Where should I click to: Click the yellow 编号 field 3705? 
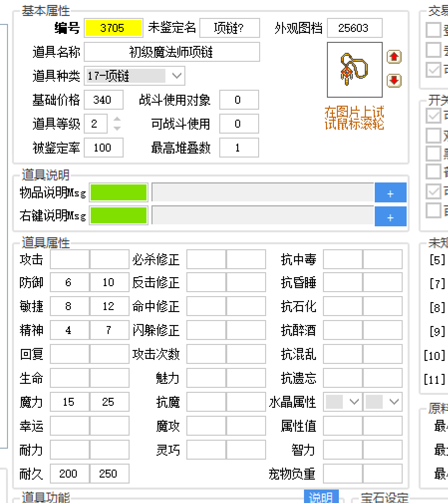113,28
